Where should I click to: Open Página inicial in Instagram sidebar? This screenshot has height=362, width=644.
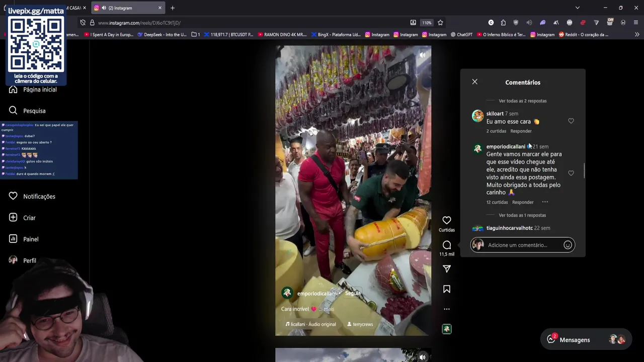point(33,89)
